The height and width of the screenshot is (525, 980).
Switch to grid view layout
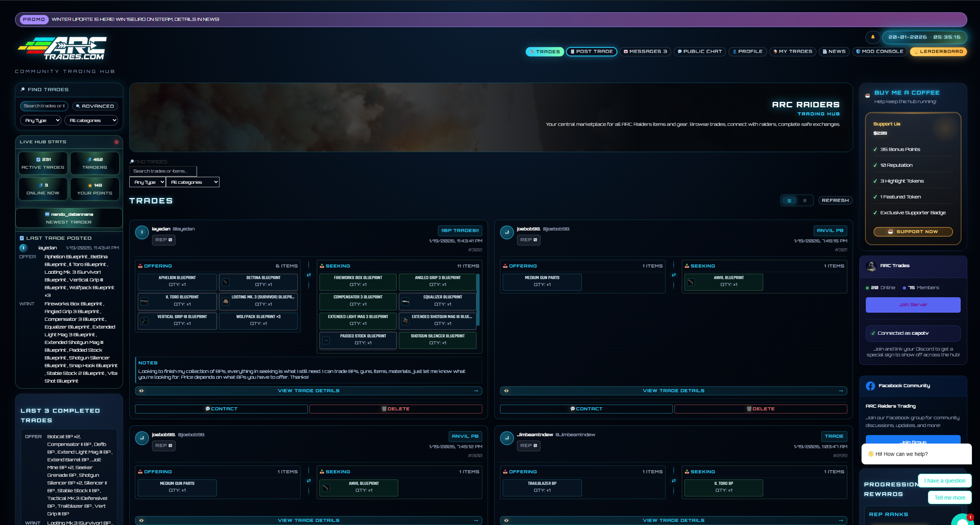pyautogui.click(x=789, y=200)
